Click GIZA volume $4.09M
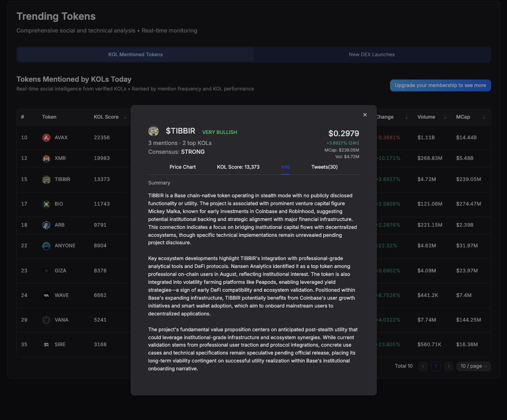 pyautogui.click(x=427, y=271)
